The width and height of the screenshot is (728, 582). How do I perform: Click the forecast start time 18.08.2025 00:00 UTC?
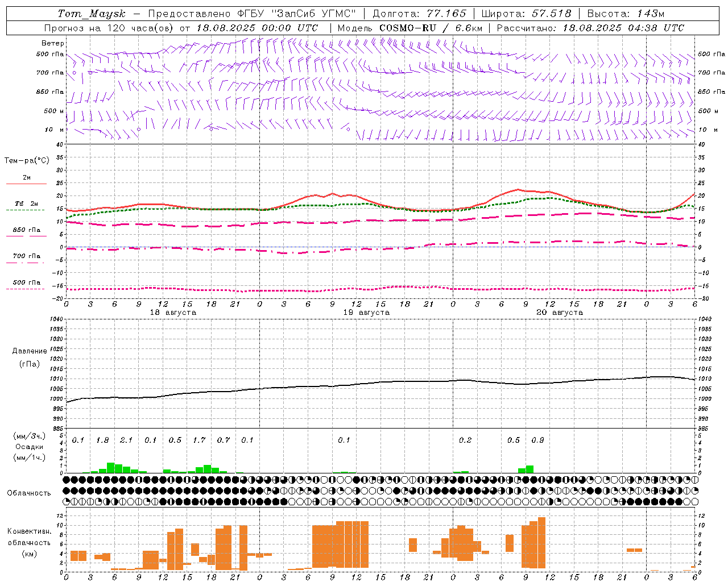coord(257,28)
